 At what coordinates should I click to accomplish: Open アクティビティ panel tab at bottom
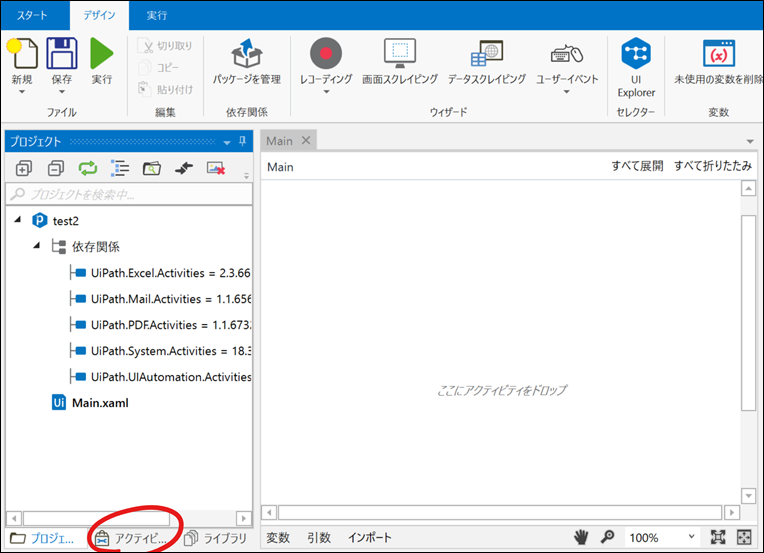(x=131, y=538)
